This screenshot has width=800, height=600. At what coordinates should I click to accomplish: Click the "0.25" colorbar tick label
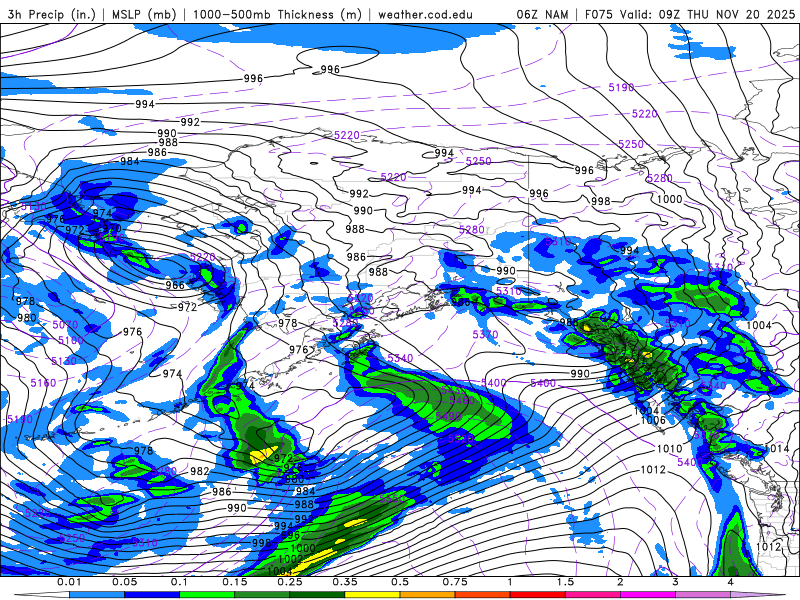tap(290, 582)
